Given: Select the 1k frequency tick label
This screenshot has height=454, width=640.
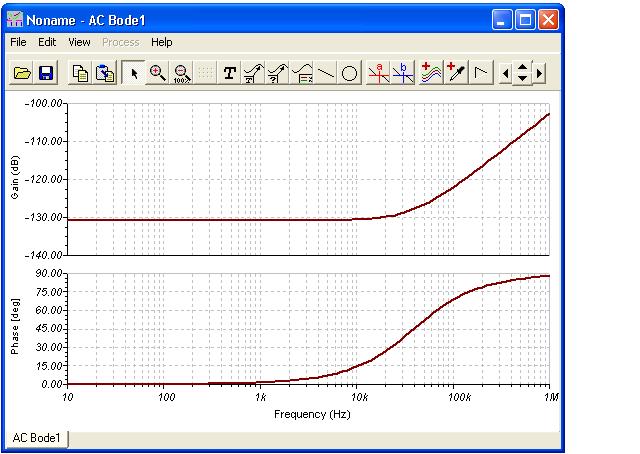Looking at the screenshot, I should [260, 397].
